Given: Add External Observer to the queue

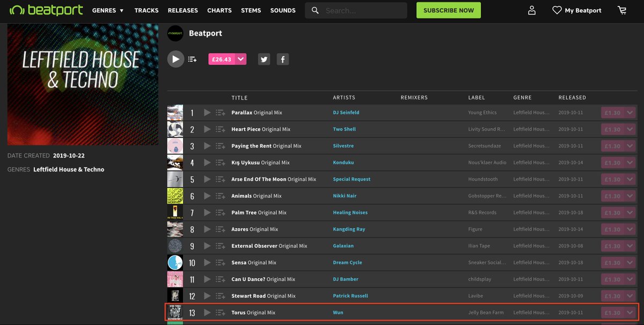Looking at the screenshot, I should click(x=220, y=246).
